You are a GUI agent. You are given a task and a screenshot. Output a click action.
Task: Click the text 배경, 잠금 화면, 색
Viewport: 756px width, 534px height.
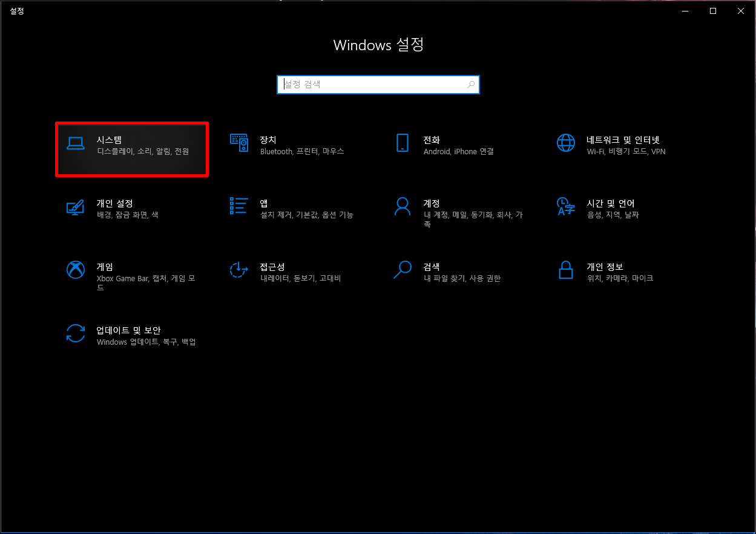(x=128, y=215)
